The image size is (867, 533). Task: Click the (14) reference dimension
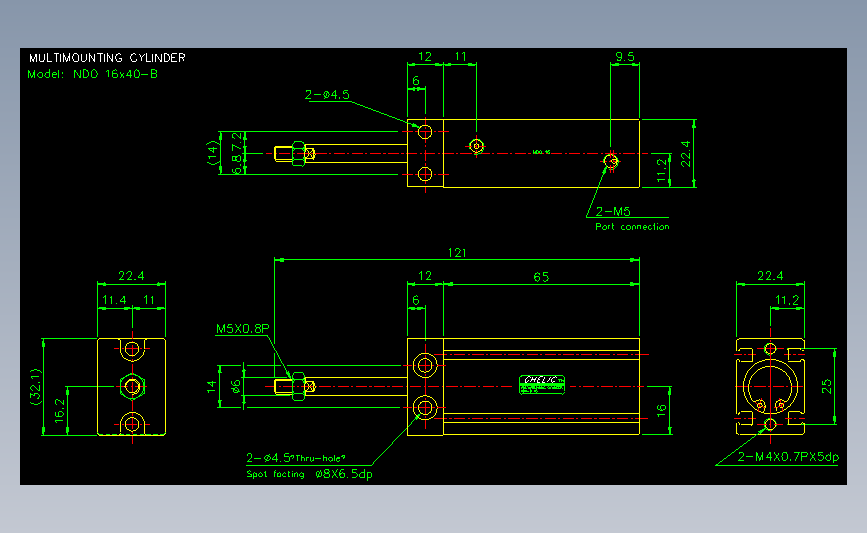point(212,153)
